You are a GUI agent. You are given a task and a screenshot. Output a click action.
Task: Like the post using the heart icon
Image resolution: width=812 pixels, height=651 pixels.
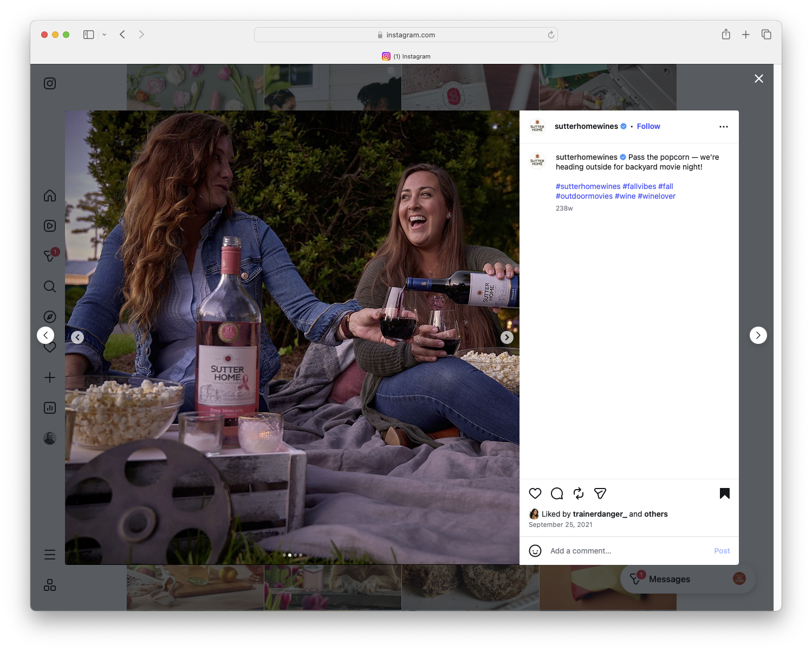[x=535, y=493]
